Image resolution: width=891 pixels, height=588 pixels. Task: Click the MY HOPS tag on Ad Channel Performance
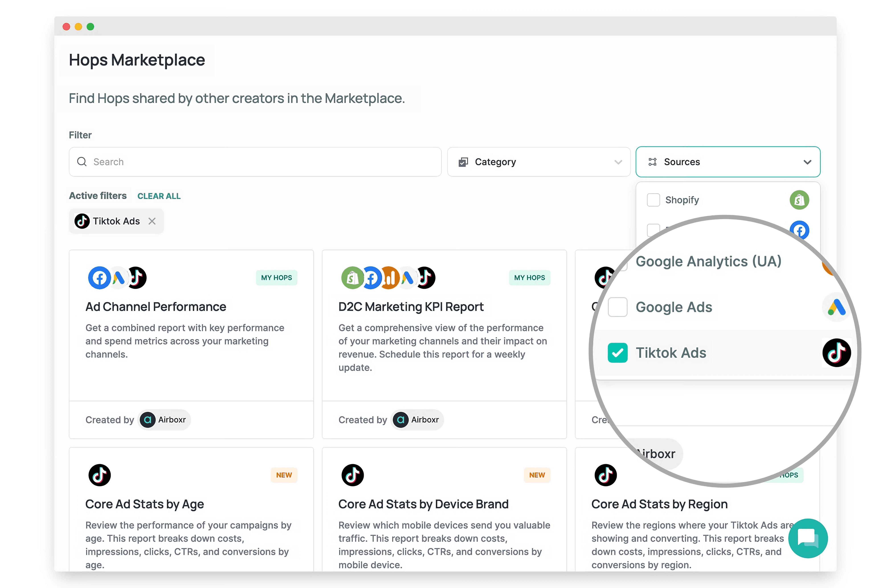[x=276, y=278]
